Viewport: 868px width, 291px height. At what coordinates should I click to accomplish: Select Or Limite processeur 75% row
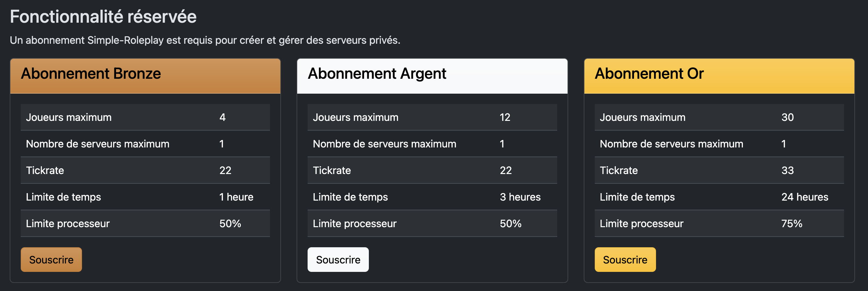pos(719,224)
